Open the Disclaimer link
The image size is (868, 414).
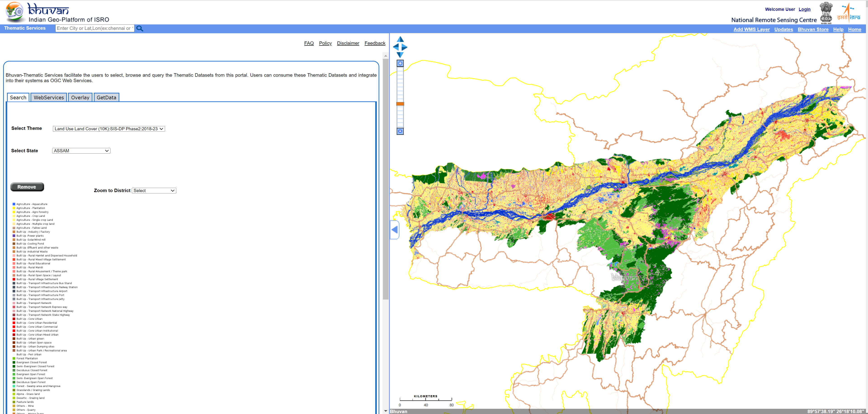(x=348, y=43)
